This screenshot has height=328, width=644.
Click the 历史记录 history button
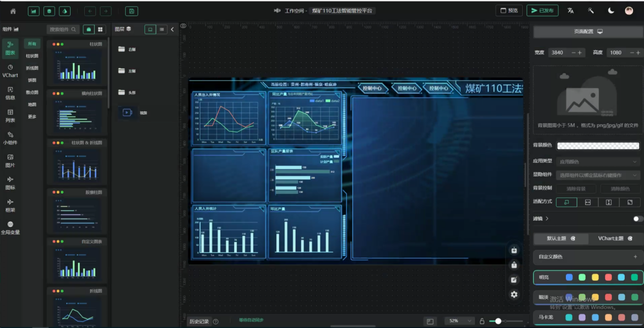(199, 321)
